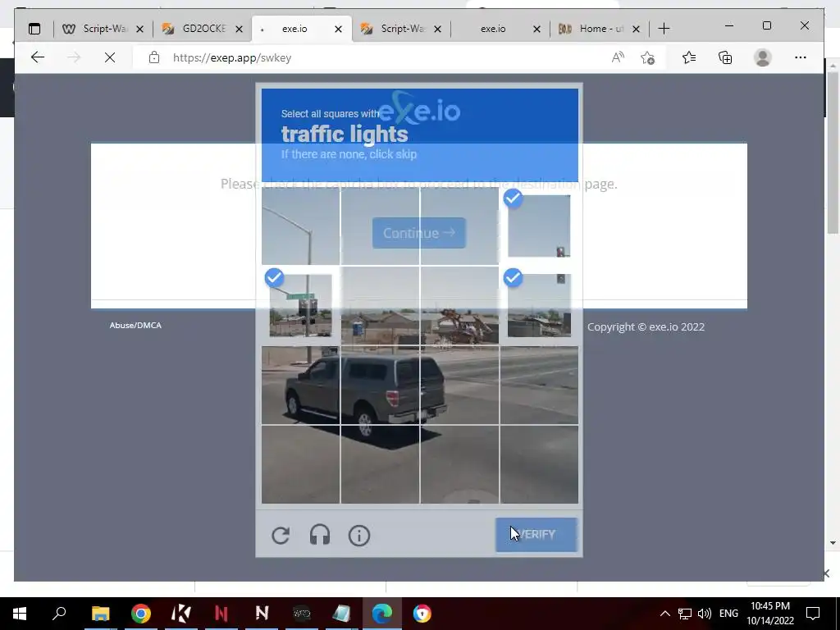Viewport: 840px width, 630px height.
Task: Select captcha square showing the truck cab
Action: pyautogui.click(x=300, y=386)
